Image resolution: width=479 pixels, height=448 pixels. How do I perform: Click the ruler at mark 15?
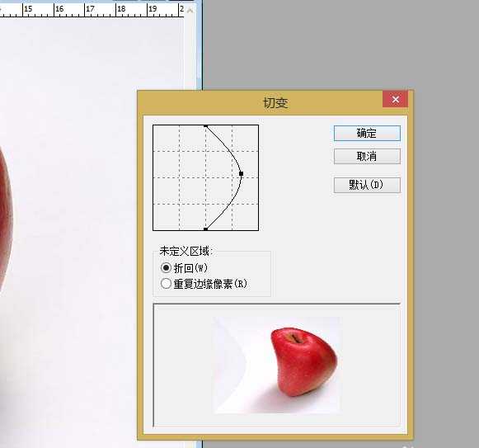click(x=28, y=9)
